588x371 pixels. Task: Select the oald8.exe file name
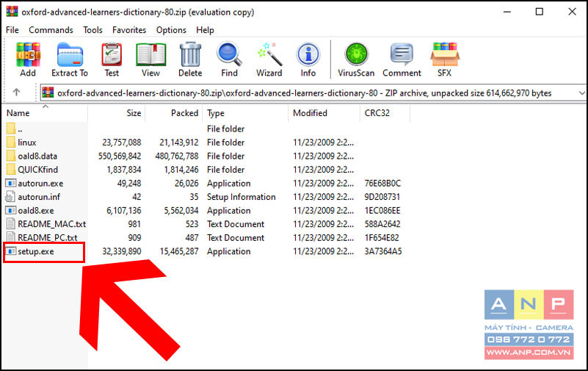pos(36,210)
